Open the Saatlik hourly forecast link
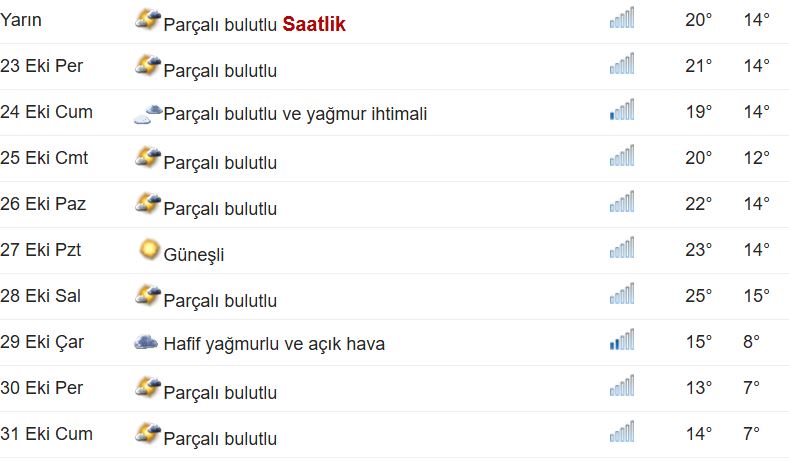789x461 pixels. click(314, 24)
